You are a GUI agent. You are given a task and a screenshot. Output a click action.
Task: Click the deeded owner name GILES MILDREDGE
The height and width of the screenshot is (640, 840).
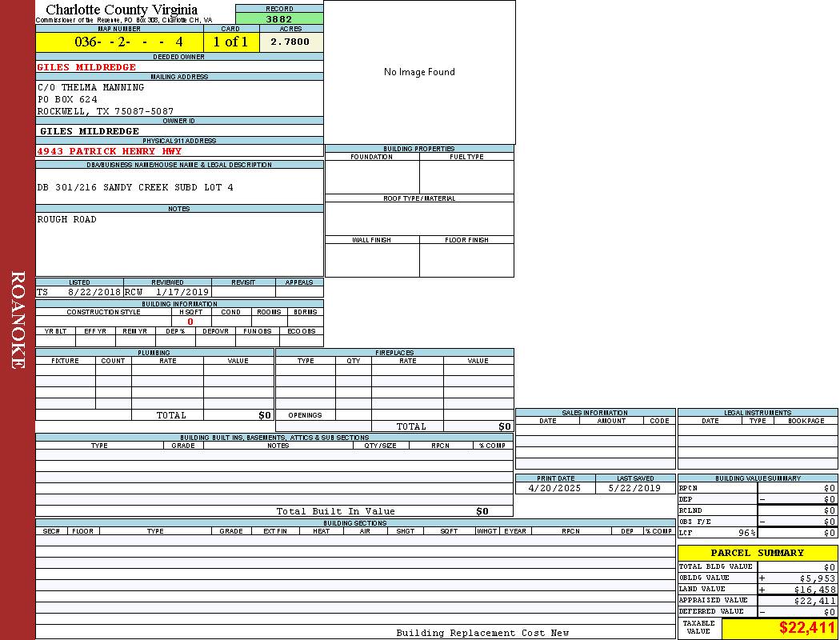tap(87, 67)
